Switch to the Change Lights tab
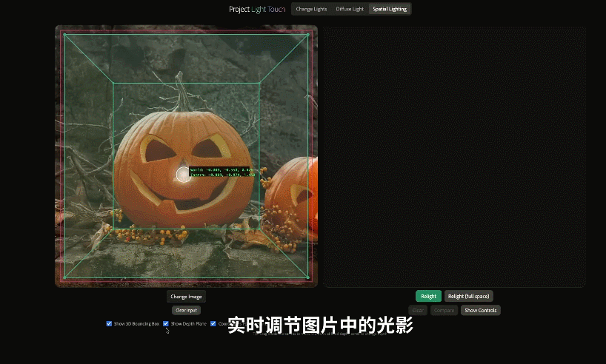Image resolution: width=606 pixels, height=364 pixels. (311, 9)
